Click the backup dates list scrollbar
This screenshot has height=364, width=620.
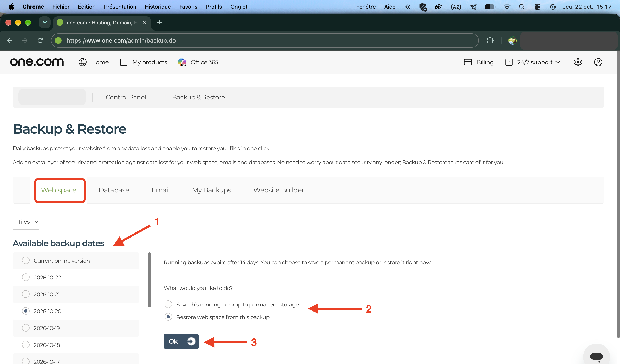tap(149, 280)
